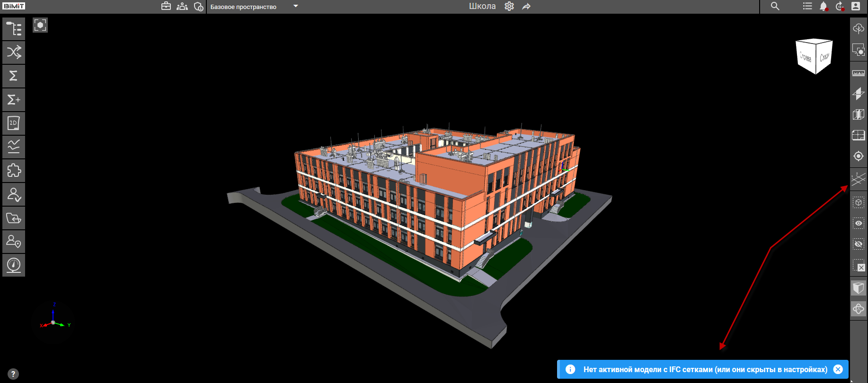868x383 pixels.
Task: Open the sigma summation tool
Action: [14, 76]
